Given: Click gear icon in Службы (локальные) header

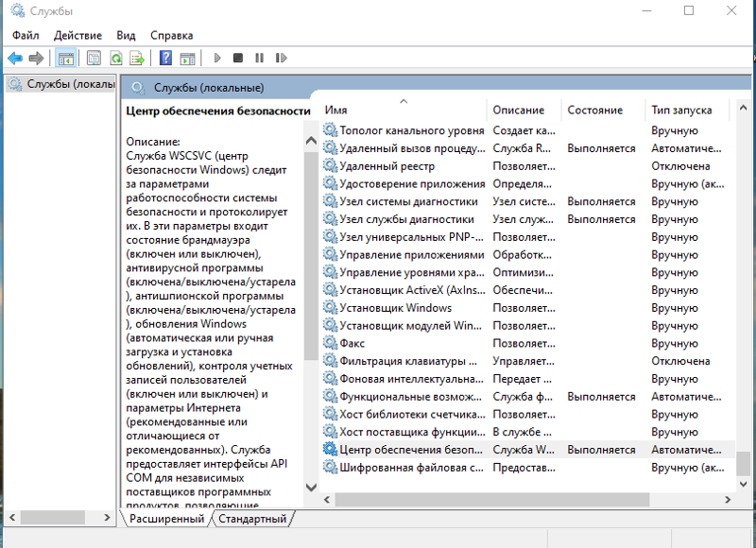Looking at the screenshot, I should [x=138, y=88].
